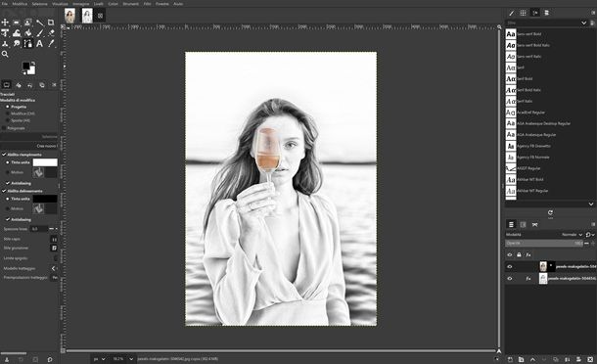Image resolution: width=597 pixels, height=364 pixels.
Task: Select the Unified Transform tool
Action: [5, 33]
